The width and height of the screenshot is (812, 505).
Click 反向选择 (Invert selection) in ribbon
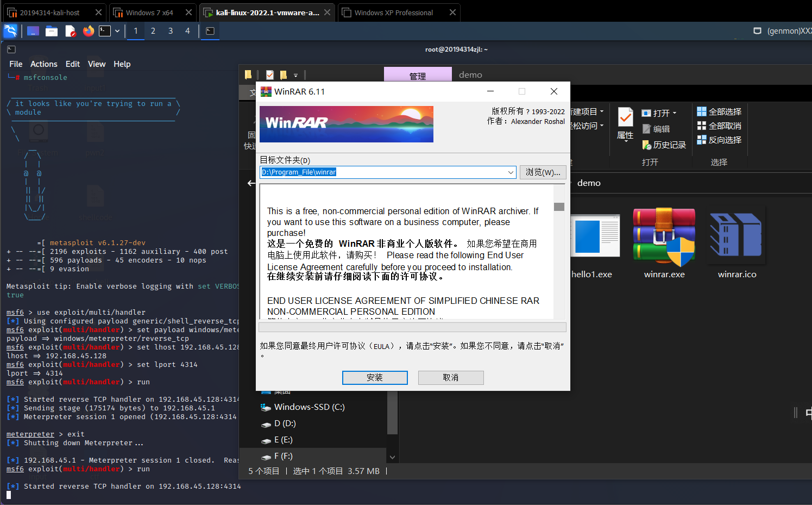point(719,140)
